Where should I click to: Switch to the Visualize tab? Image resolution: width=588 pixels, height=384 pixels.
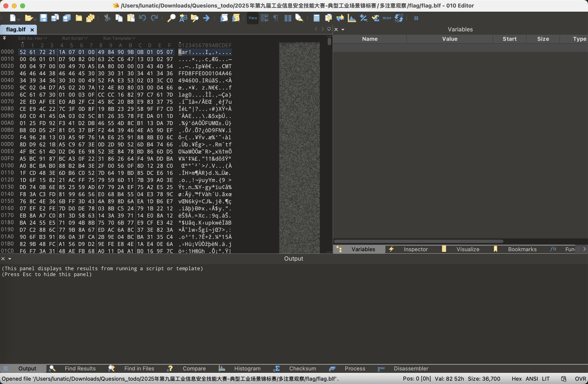click(461, 249)
